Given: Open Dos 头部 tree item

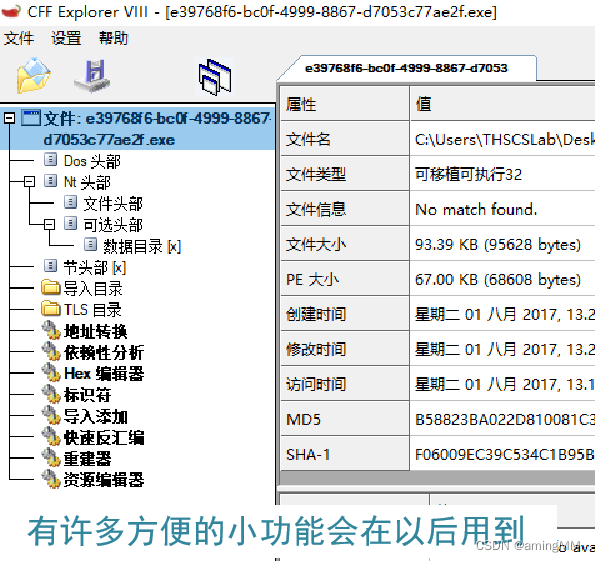Looking at the screenshot, I should pos(92,161).
